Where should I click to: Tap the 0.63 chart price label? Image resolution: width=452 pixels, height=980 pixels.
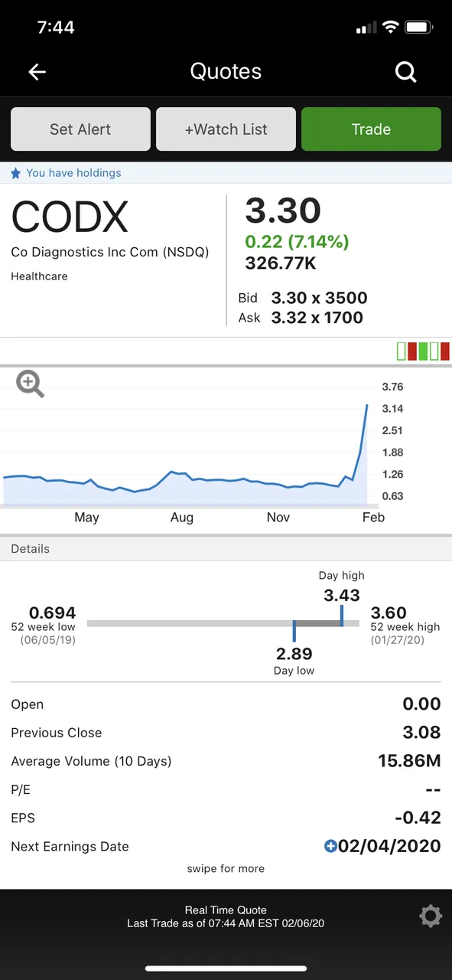(x=392, y=496)
